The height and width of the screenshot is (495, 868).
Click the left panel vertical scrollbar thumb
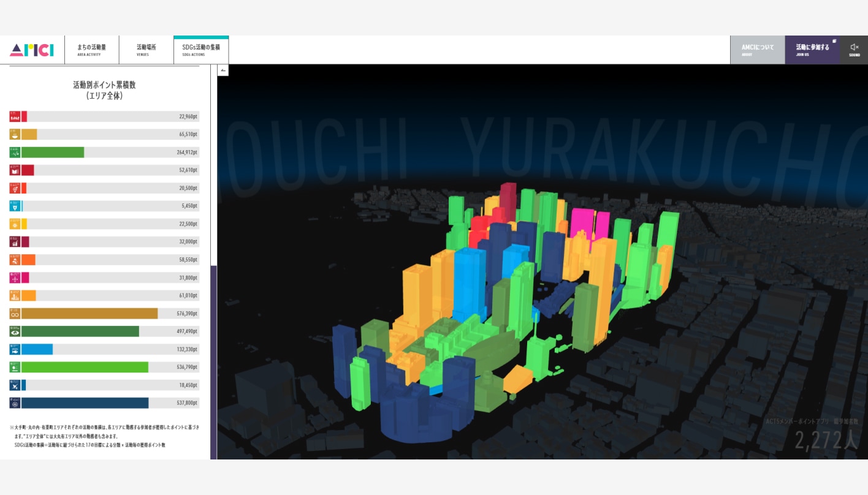click(x=213, y=362)
